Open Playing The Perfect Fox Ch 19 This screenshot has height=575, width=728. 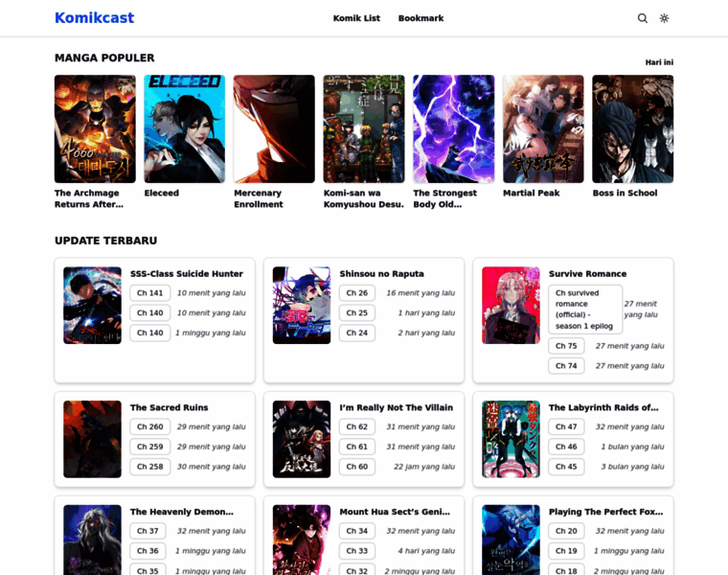pyautogui.click(x=566, y=551)
